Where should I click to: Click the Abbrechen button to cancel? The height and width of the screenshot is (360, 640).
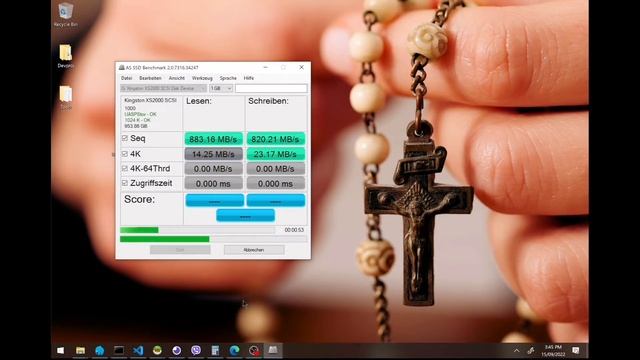click(254, 249)
